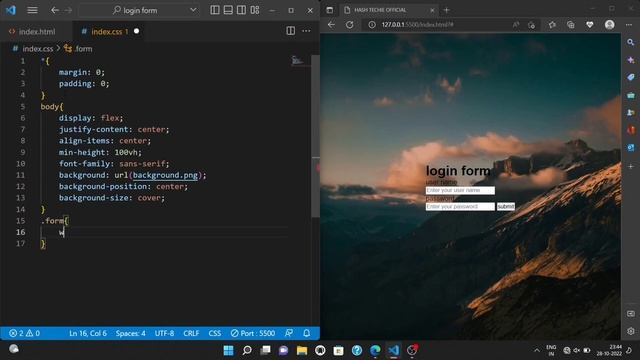Open the Edge sidebar settings gear
The width and height of the screenshot is (640, 360).
coord(631,331)
